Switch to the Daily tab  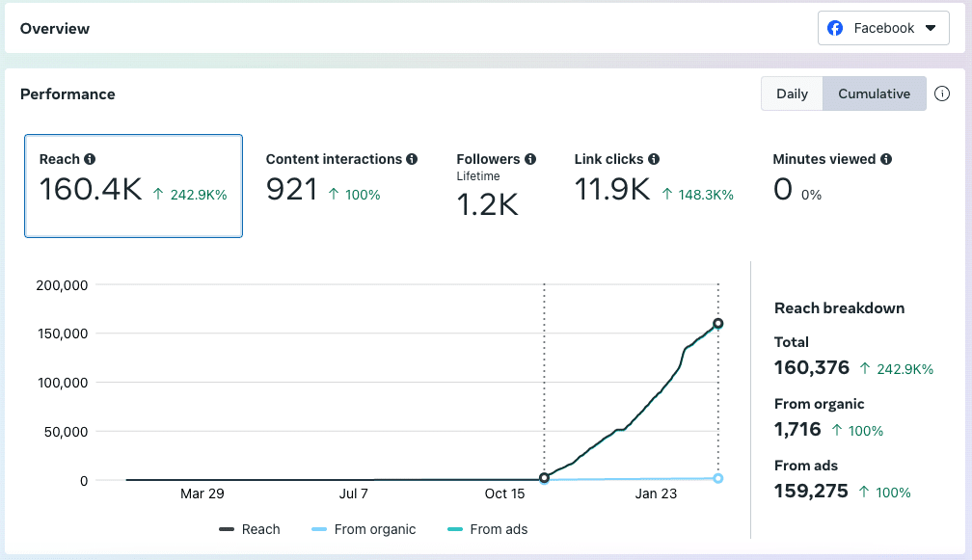pyautogui.click(x=792, y=93)
